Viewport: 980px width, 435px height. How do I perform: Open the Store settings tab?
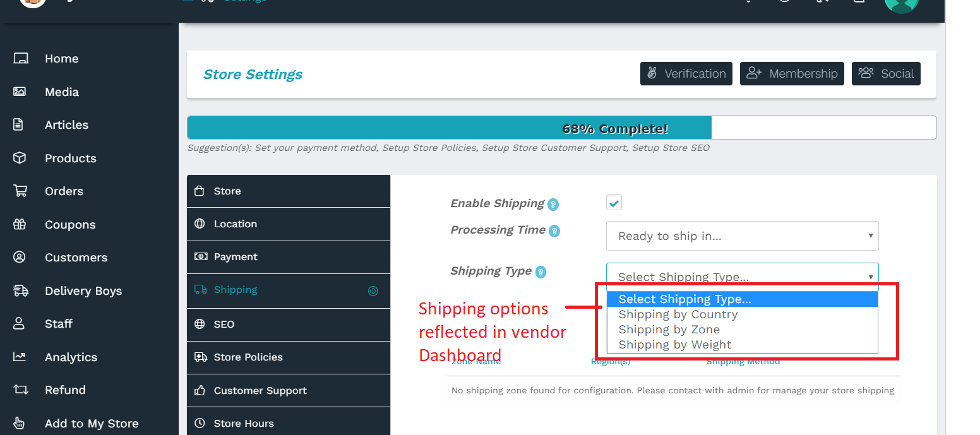(289, 191)
